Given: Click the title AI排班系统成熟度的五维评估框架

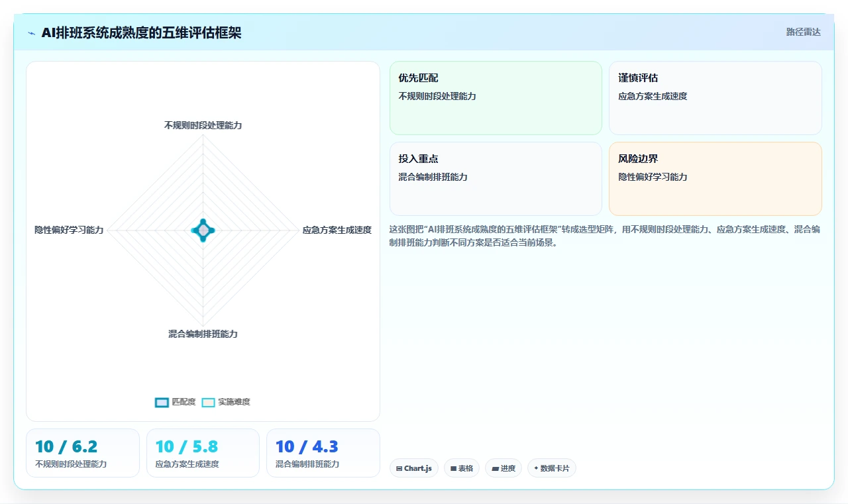Looking at the screenshot, I should tap(141, 33).
